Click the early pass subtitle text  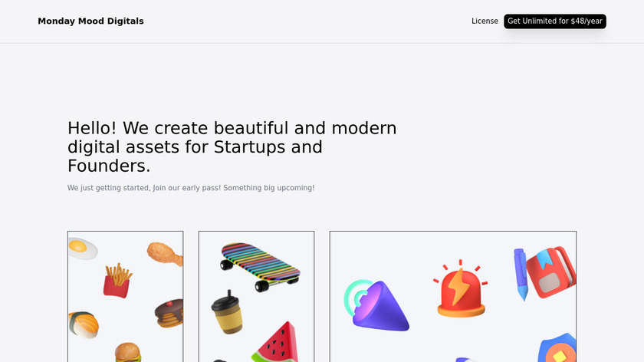coord(191,188)
